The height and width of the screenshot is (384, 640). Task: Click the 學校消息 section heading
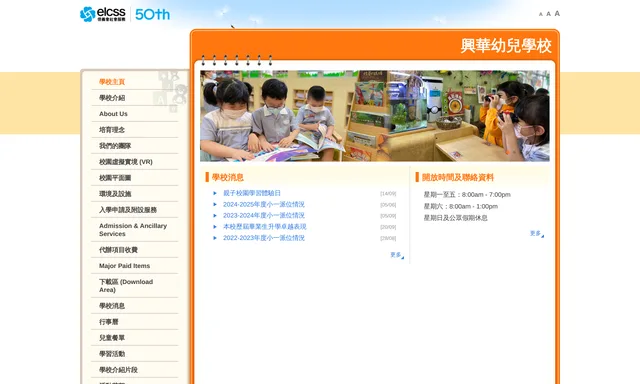coord(228,178)
